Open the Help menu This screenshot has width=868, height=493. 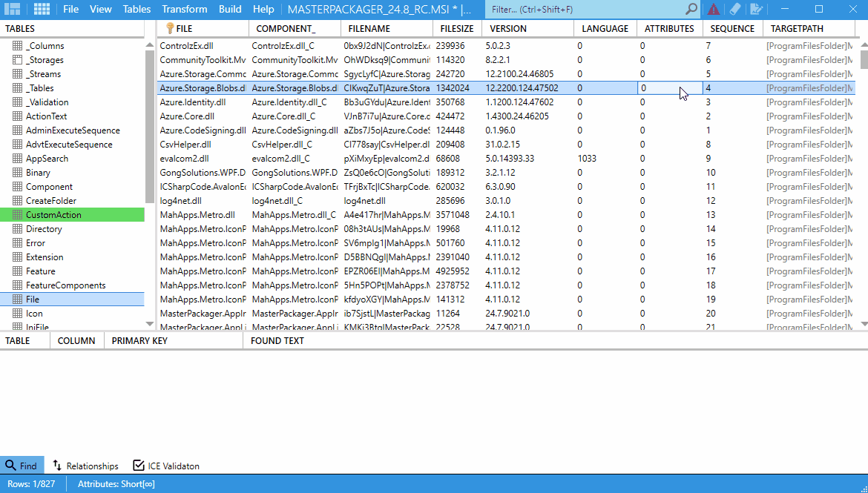pos(263,9)
